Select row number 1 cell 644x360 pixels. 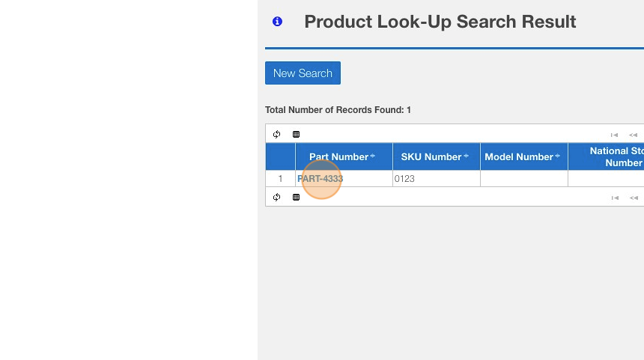[280, 179]
